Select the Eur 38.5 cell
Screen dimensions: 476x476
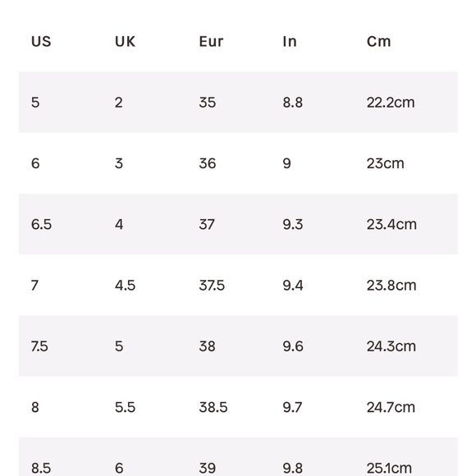pyautogui.click(x=213, y=407)
